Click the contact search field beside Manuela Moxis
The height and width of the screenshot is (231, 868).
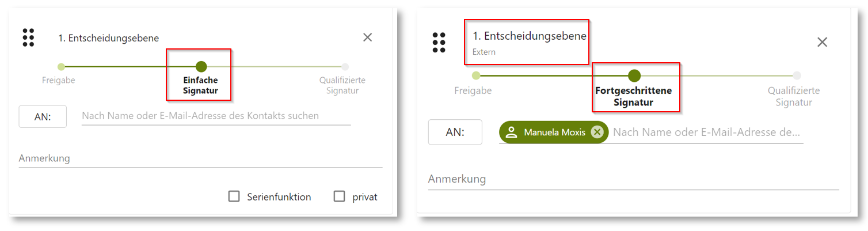pos(706,132)
